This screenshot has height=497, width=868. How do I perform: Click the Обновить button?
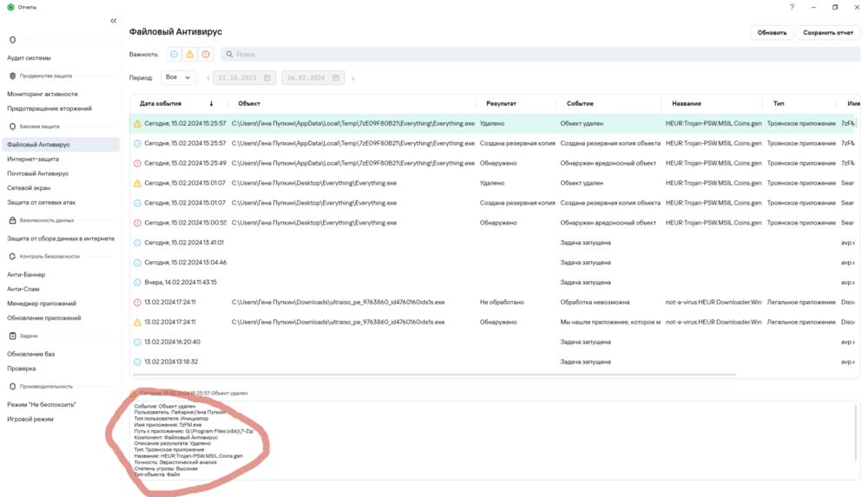772,33
